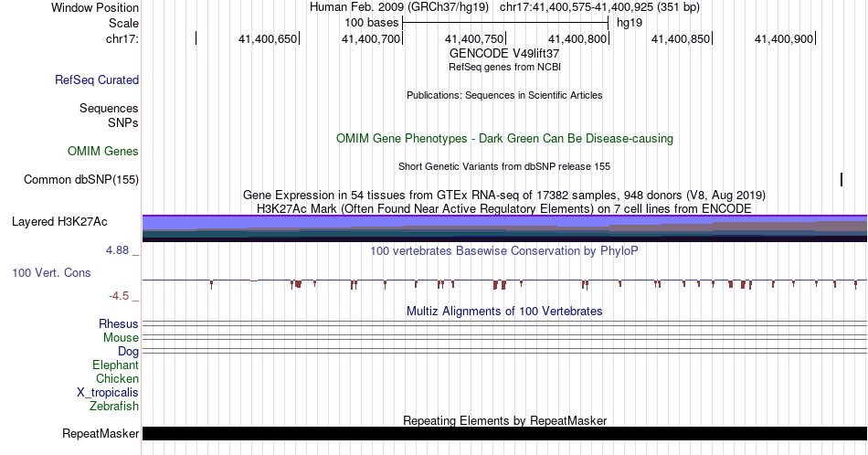Click the RepeatMasker track label
Screen dimensions: 868x455
101,433
